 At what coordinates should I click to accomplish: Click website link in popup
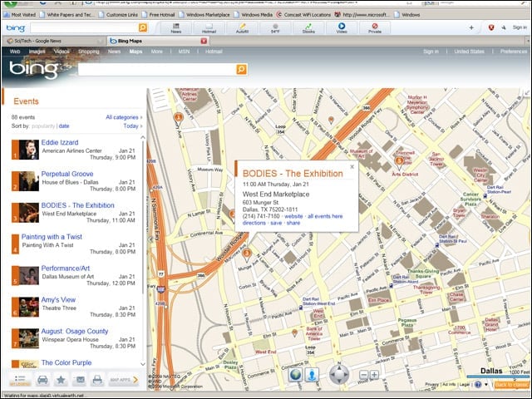[x=293, y=216]
